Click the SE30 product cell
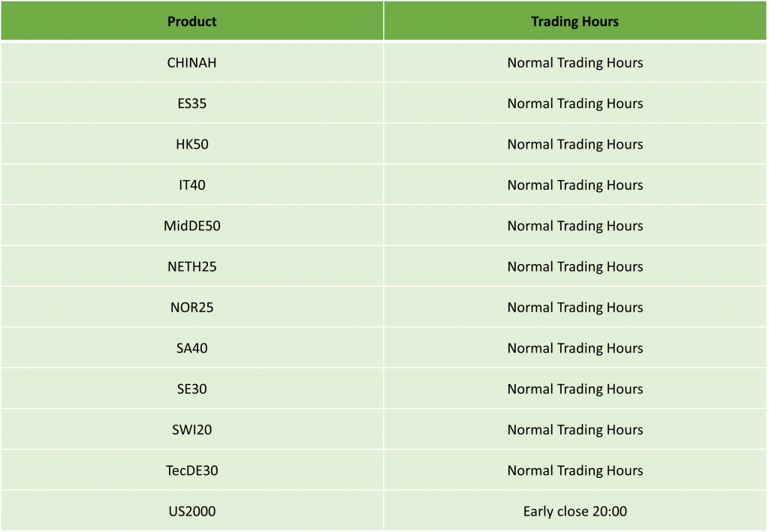 coord(191,389)
